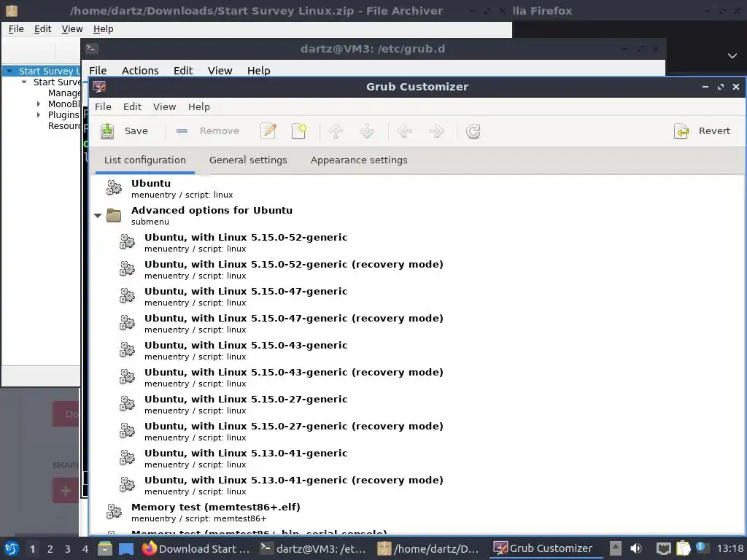This screenshot has height=560, width=747.
Task: Switch to the File Archiver taskbar button
Action: pyautogui.click(x=428, y=548)
